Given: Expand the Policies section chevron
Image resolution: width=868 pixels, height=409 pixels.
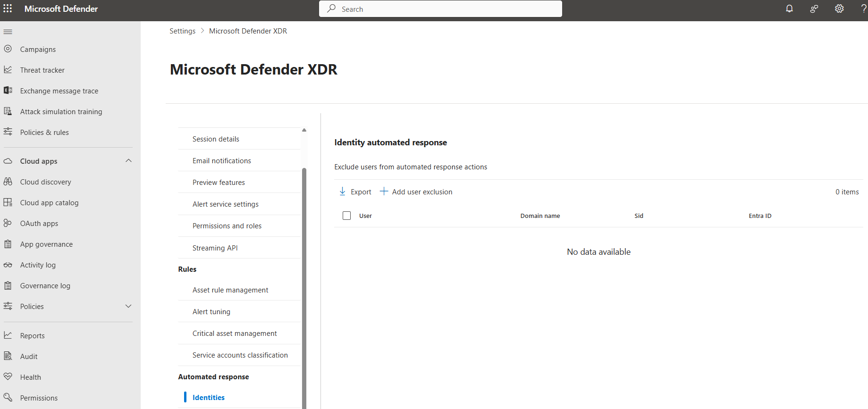Looking at the screenshot, I should (x=128, y=306).
